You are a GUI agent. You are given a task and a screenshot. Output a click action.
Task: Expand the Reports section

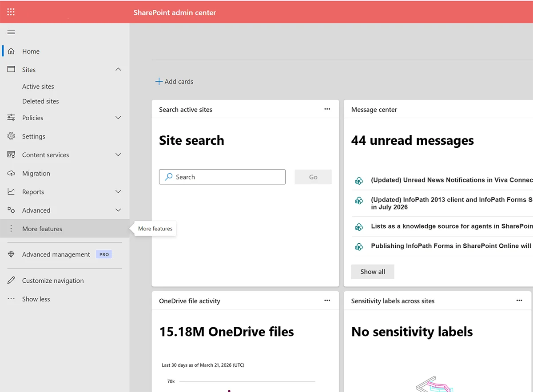tap(118, 191)
